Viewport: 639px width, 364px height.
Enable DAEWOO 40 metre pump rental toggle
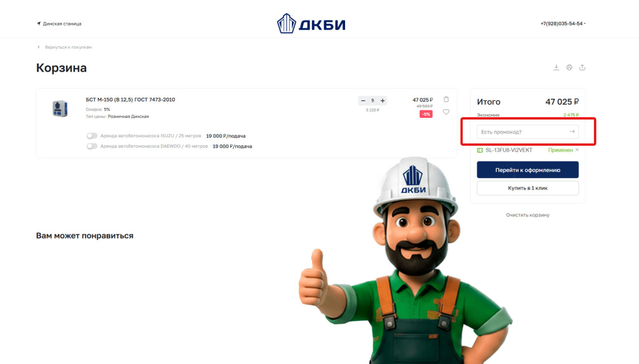click(x=92, y=146)
